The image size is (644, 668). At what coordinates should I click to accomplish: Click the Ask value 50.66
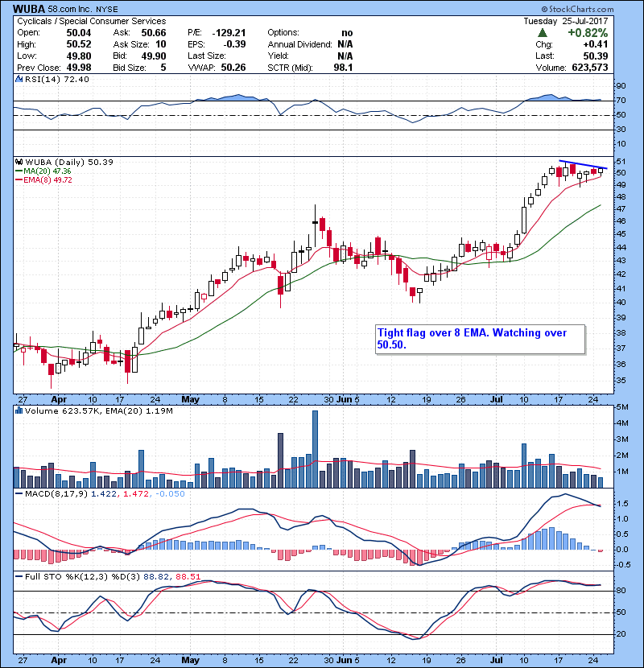[x=154, y=33]
